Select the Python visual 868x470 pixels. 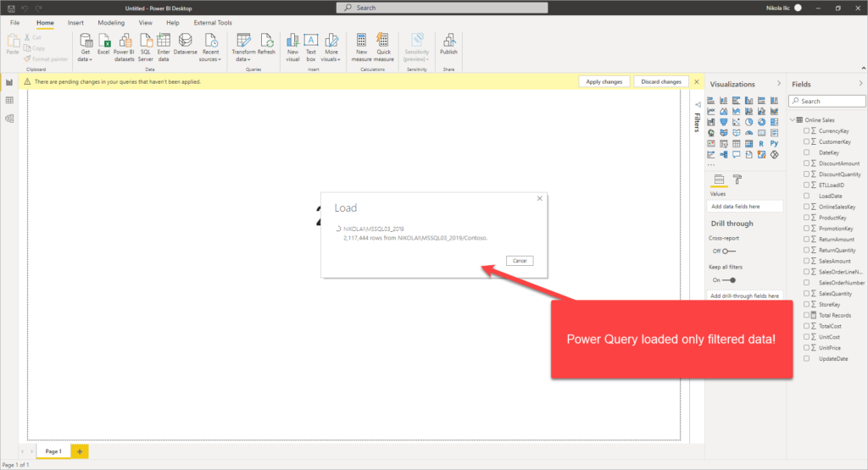coord(775,144)
